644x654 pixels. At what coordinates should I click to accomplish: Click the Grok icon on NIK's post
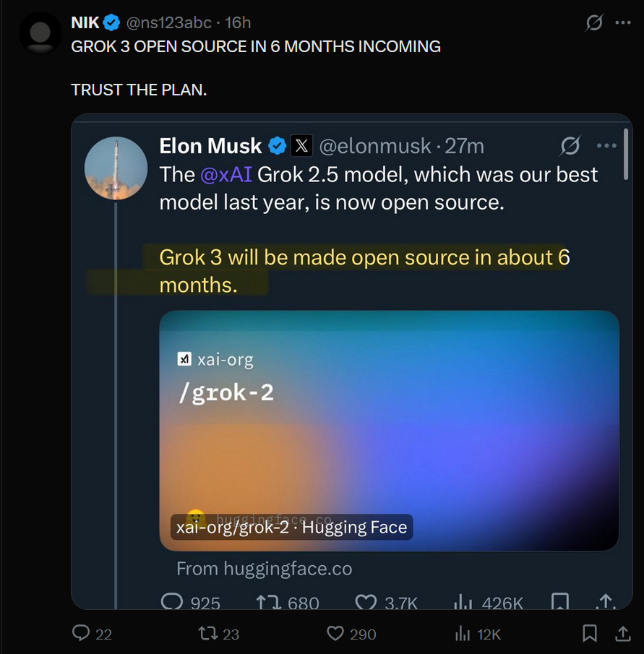coord(593,23)
